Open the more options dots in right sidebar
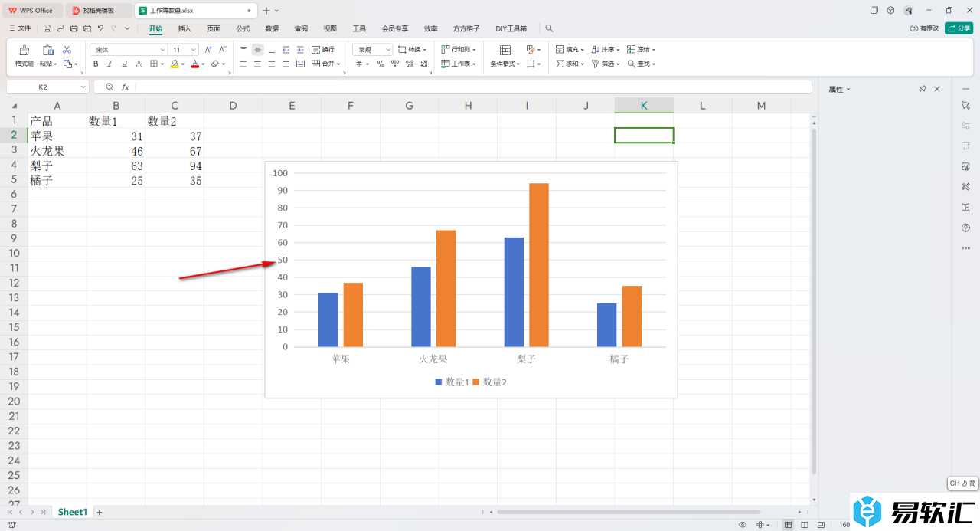Image resolution: width=980 pixels, height=531 pixels. [965, 248]
